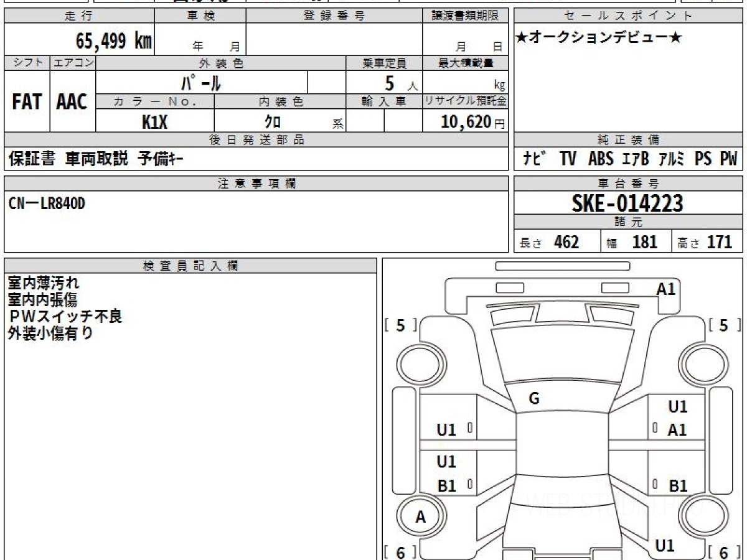Select the オークションデビュー sales point text
Viewport: 747px width, 560px height.
(599, 38)
